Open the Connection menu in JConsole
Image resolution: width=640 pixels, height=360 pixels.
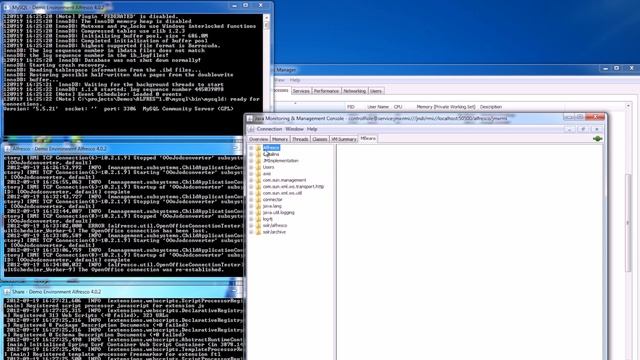[269, 129]
